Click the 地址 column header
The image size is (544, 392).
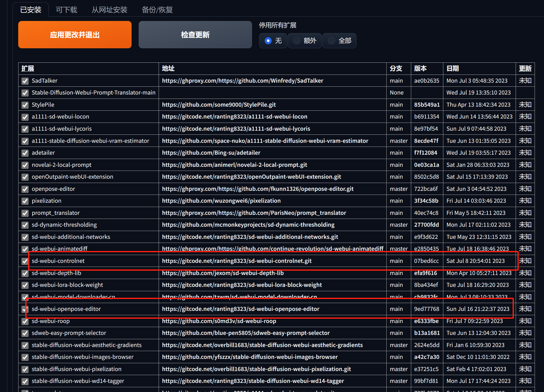tap(168, 68)
